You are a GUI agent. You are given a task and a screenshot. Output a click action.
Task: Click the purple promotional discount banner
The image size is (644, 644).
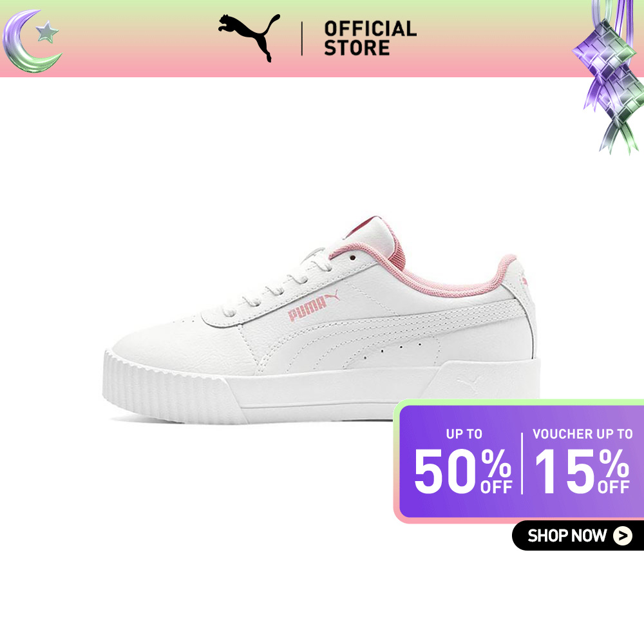click(x=518, y=461)
